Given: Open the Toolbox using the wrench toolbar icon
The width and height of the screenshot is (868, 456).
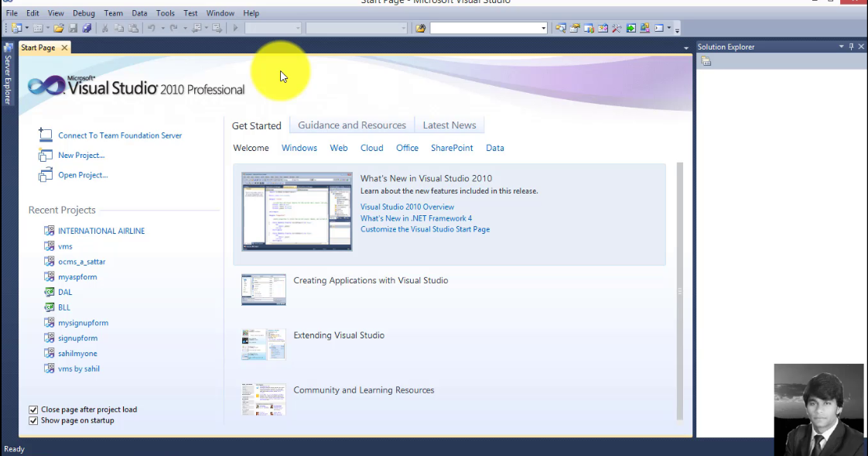Looking at the screenshot, I should pos(616,28).
